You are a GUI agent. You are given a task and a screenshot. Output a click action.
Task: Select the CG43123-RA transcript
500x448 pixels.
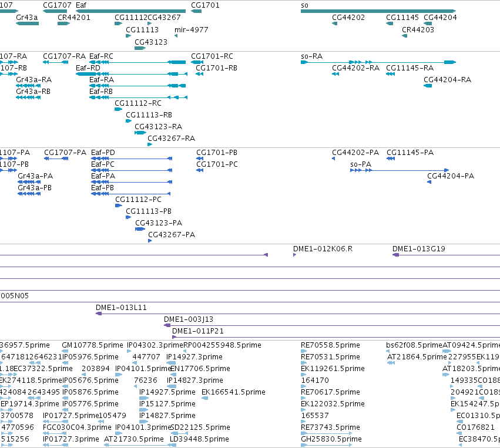(140, 133)
